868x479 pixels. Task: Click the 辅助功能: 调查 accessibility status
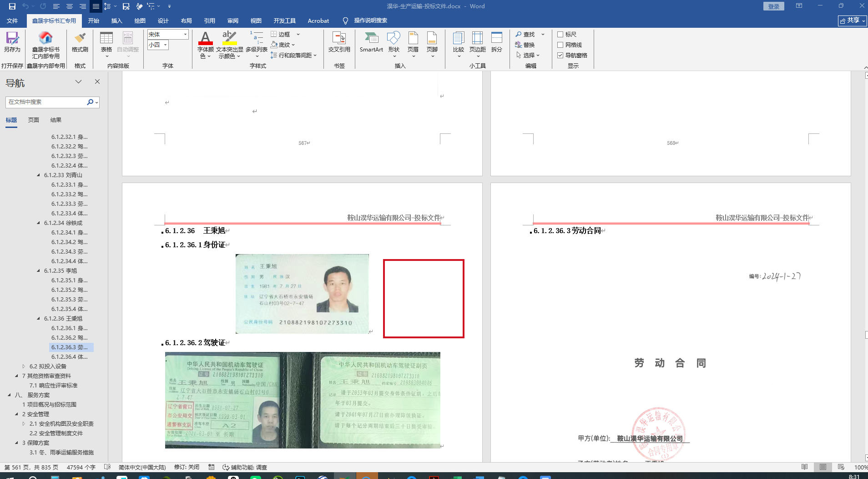[x=244, y=467]
